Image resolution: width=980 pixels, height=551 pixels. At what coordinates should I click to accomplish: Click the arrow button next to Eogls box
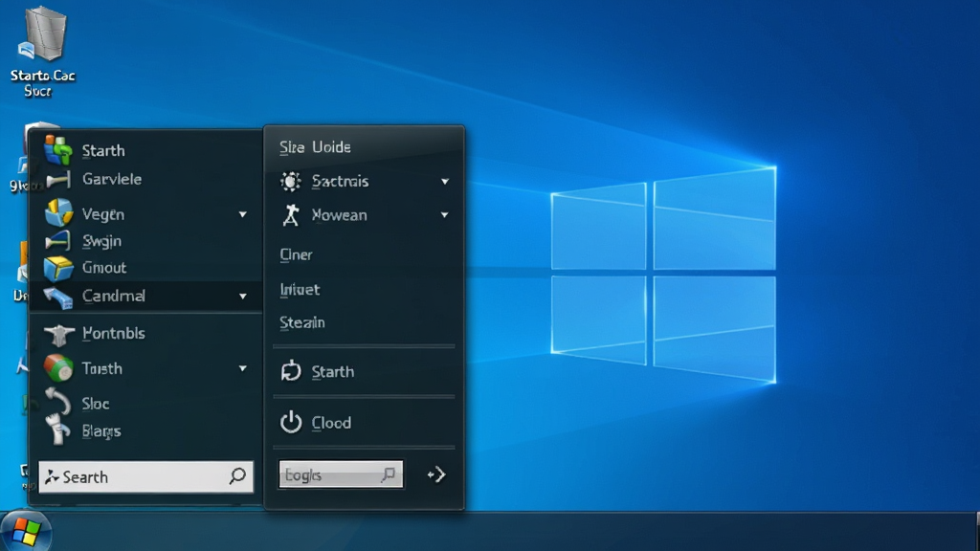click(x=436, y=474)
